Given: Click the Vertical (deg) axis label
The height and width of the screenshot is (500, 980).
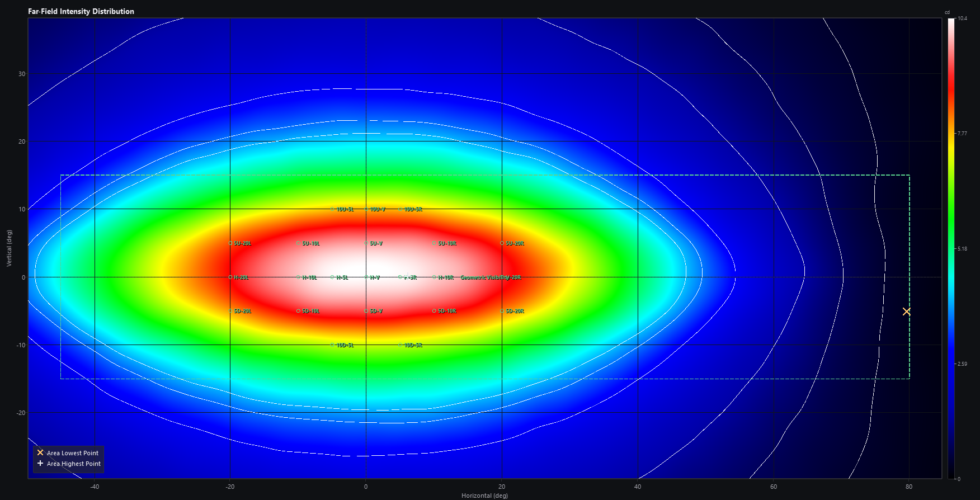Looking at the screenshot, I should click(x=9, y=248).
